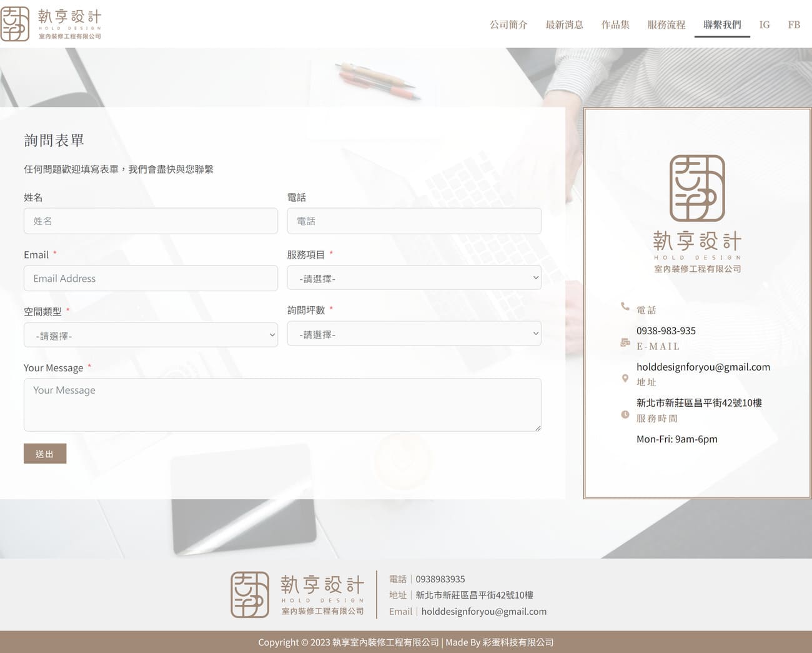
Task: Follow the IG link in header
Action: 764,25
